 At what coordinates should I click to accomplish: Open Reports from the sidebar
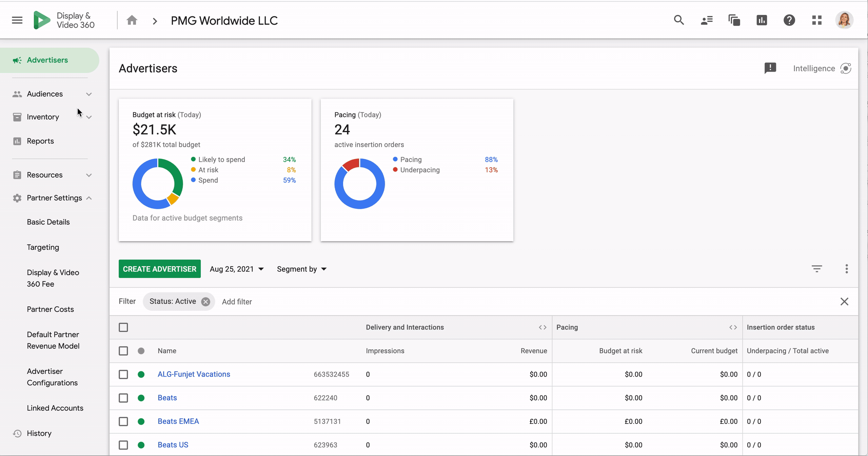(x=40, y=141)
